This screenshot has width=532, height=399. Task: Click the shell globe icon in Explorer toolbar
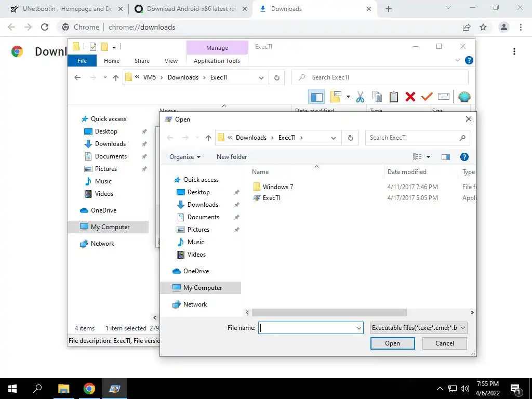(464, 97)
